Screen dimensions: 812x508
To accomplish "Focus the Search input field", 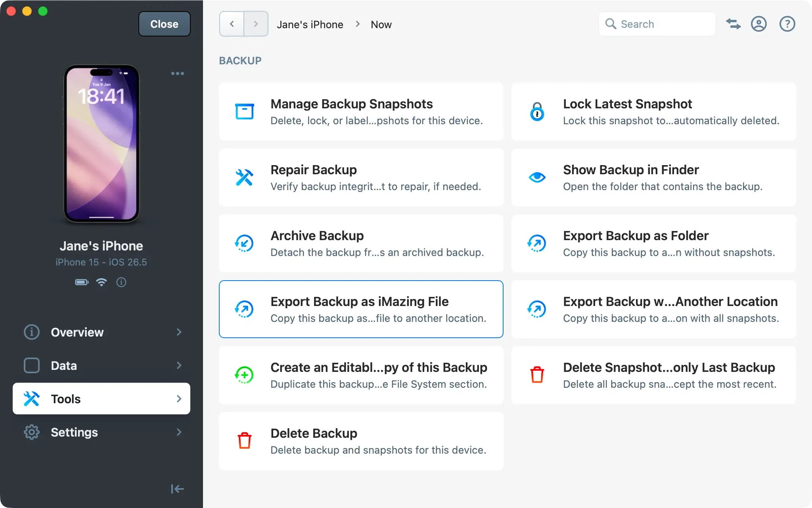I will point(657,24).
